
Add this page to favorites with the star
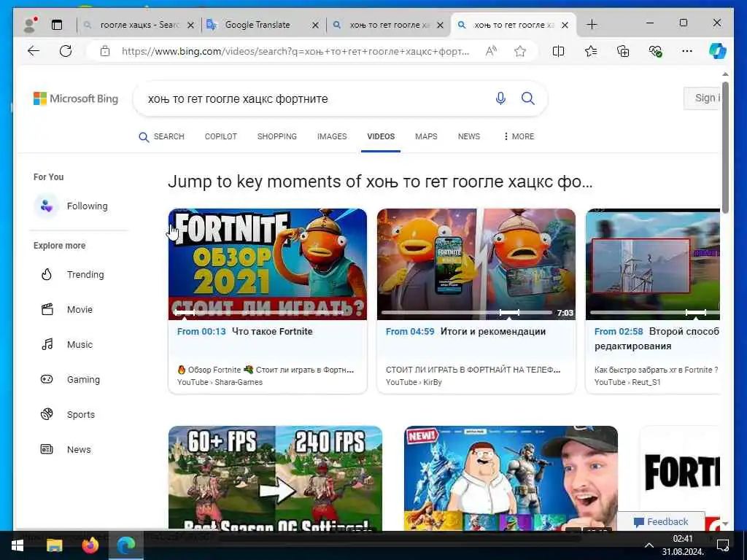click(520, 51)
